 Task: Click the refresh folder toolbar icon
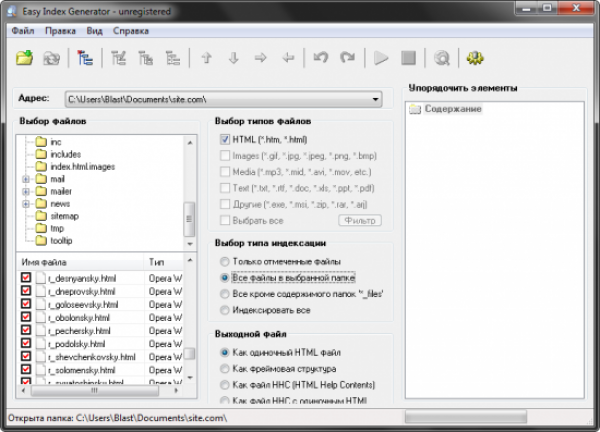(x=50, y=59)
